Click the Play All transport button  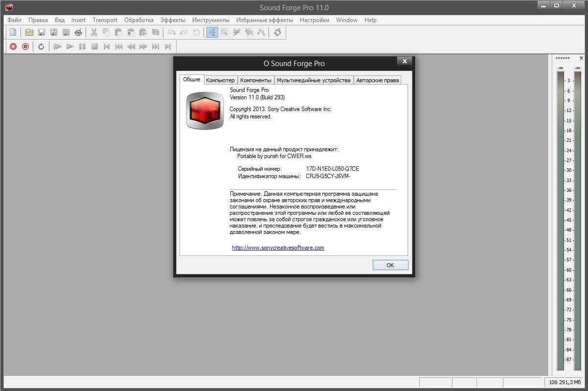[58, 46]
